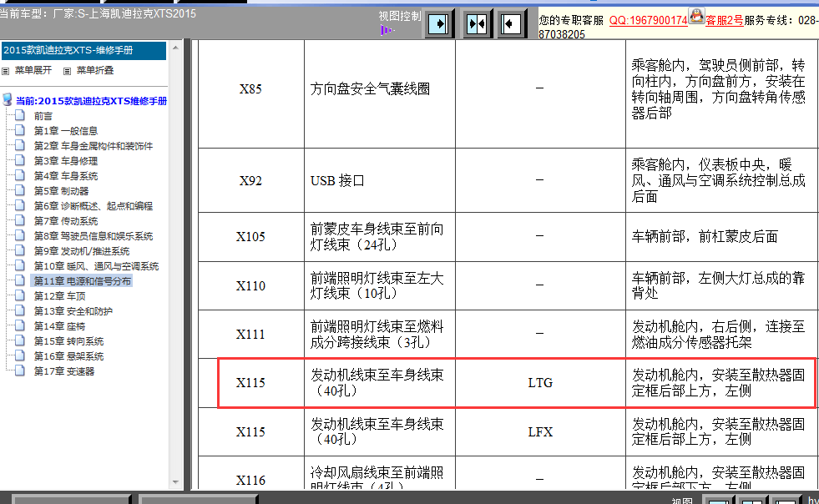Click the 菜单展开 expand-all icon
Viewport: 819px width, 504px height.
pos(5,71)
